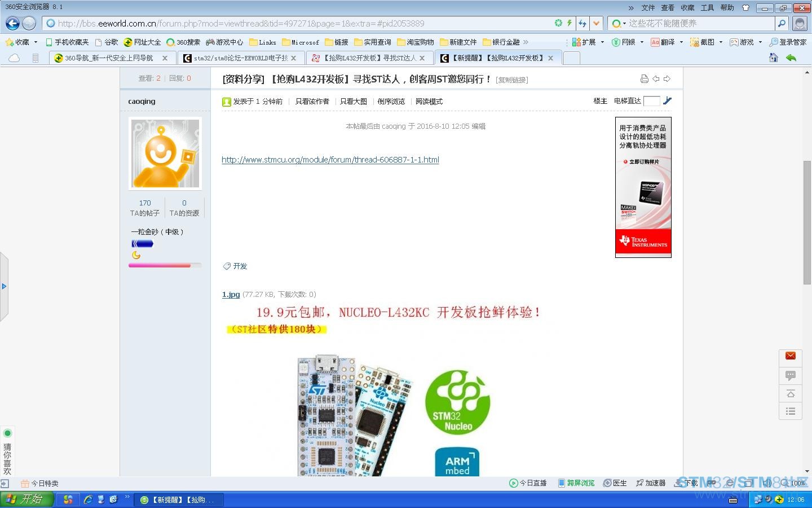Screen dimensions: 812x508
Task: Expand the 扩展 extensions dropdown
Action: (x=602, y=42)
